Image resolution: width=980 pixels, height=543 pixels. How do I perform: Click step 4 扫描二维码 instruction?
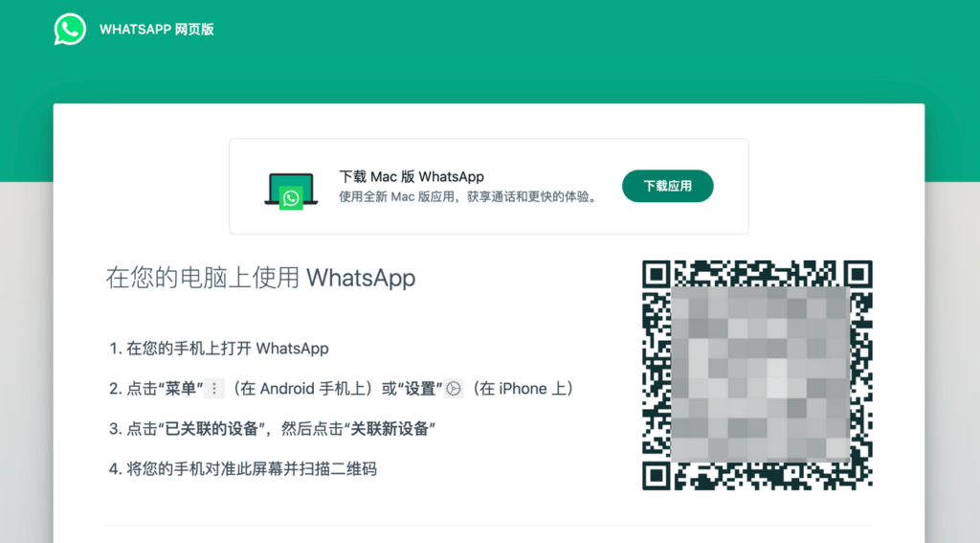(x=243, y=468)
